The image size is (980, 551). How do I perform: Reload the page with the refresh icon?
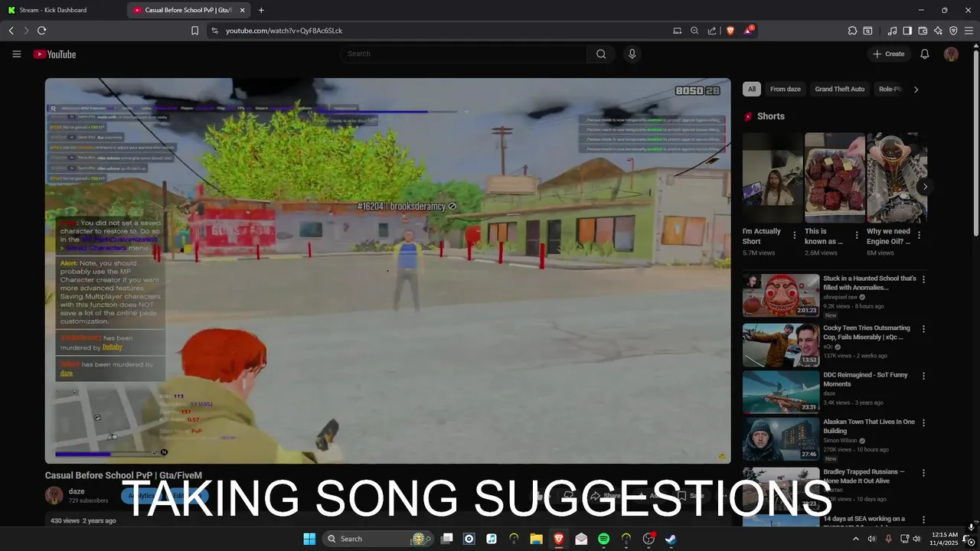pyautogui.click(x=41, y=31)
